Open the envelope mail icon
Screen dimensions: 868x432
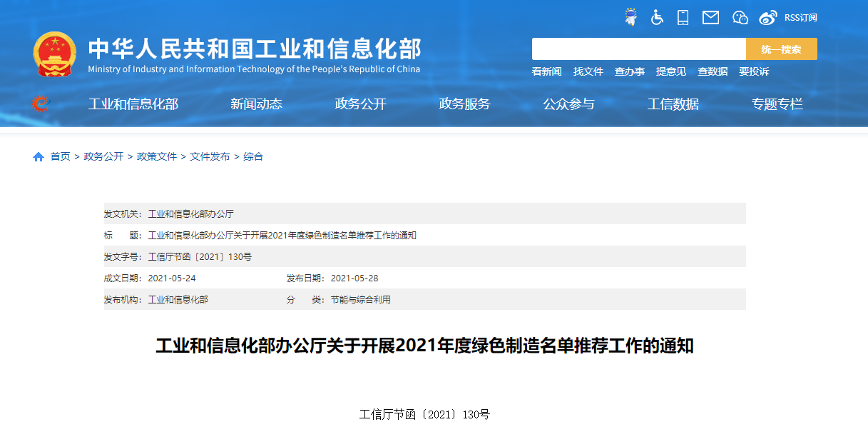710,17
